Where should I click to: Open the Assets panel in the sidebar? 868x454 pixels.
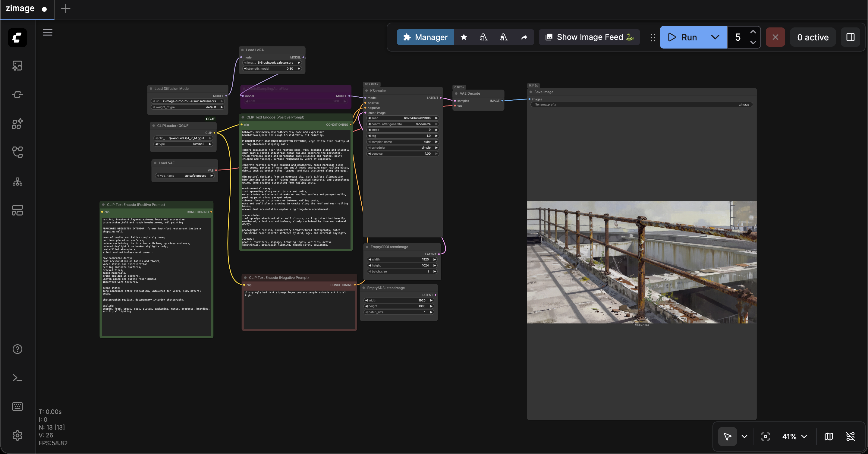17,65
